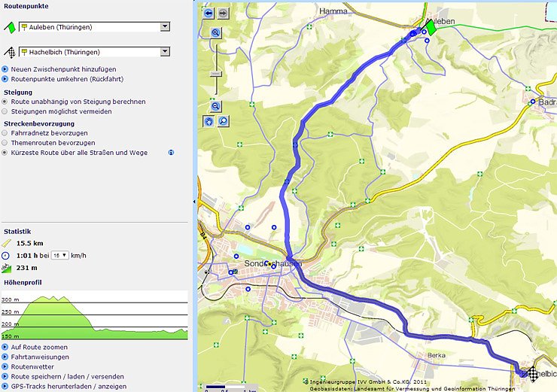Click the forward arrow map navigation icon

222,14
